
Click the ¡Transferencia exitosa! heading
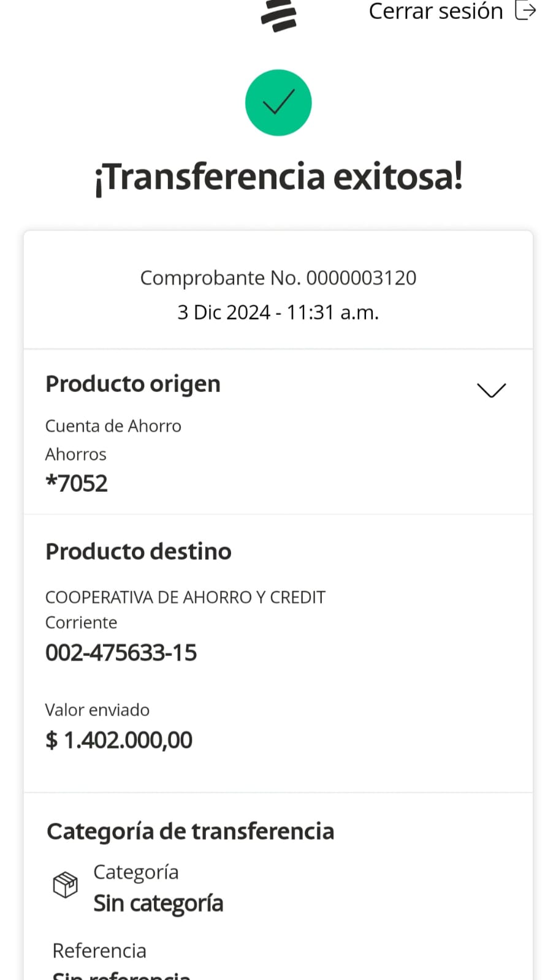point(278,176)
